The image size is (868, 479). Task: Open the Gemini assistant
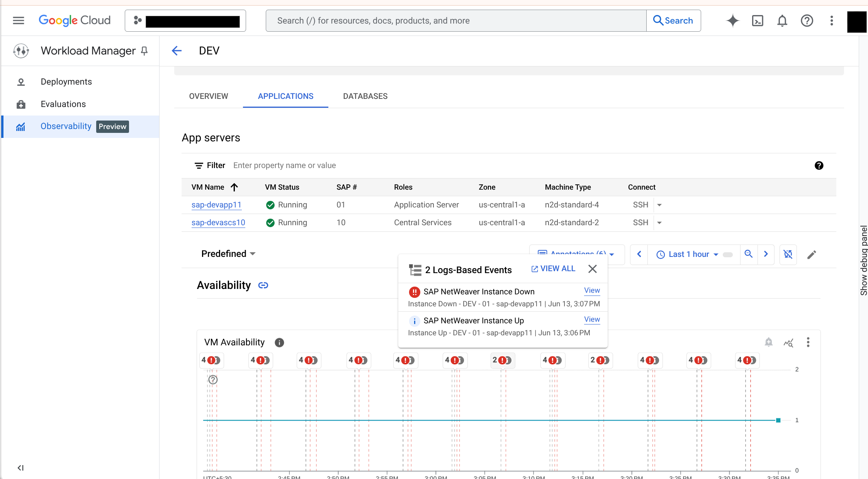coord(732,20)
